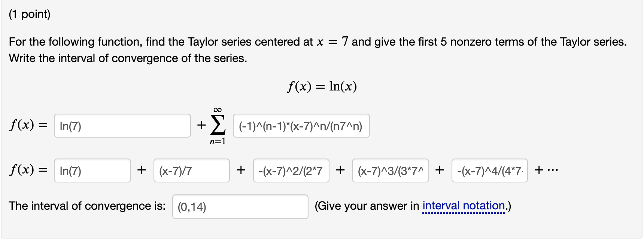Select the (x-7)/7 term answer field

coord(191,170)
